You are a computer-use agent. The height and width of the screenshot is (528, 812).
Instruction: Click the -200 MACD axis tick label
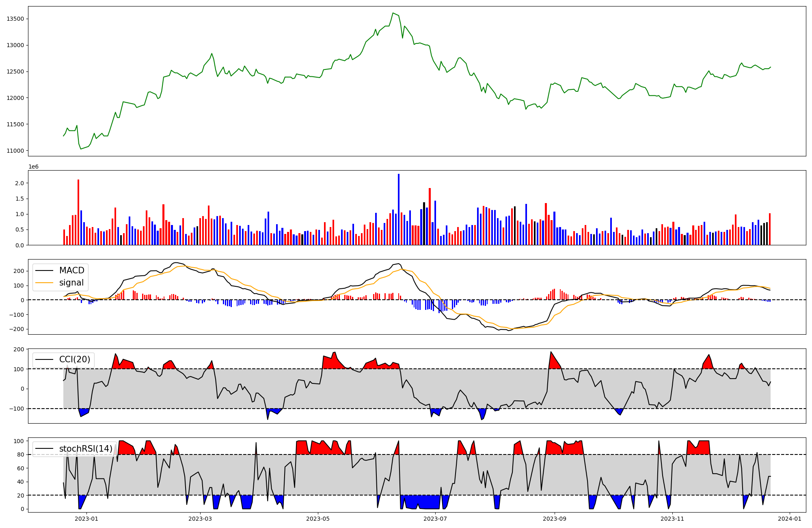point(16,329)
